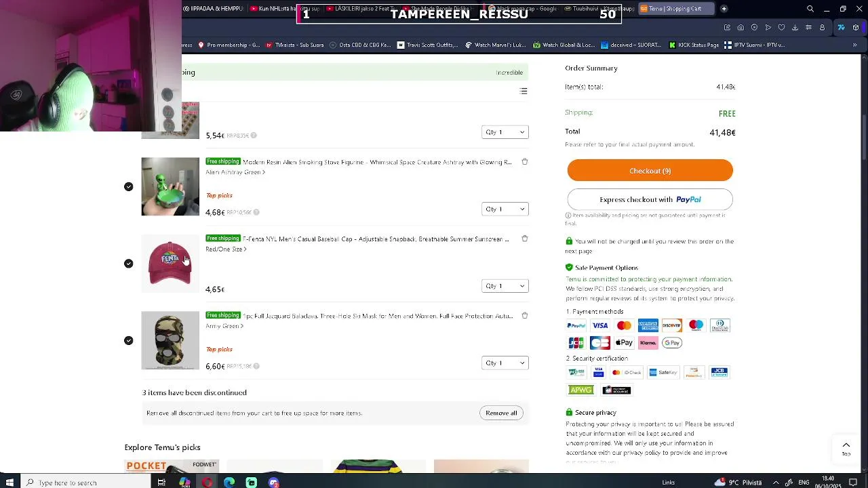
Task: Click the Top scroll-to-top button
Action: (x=846, y=449)
